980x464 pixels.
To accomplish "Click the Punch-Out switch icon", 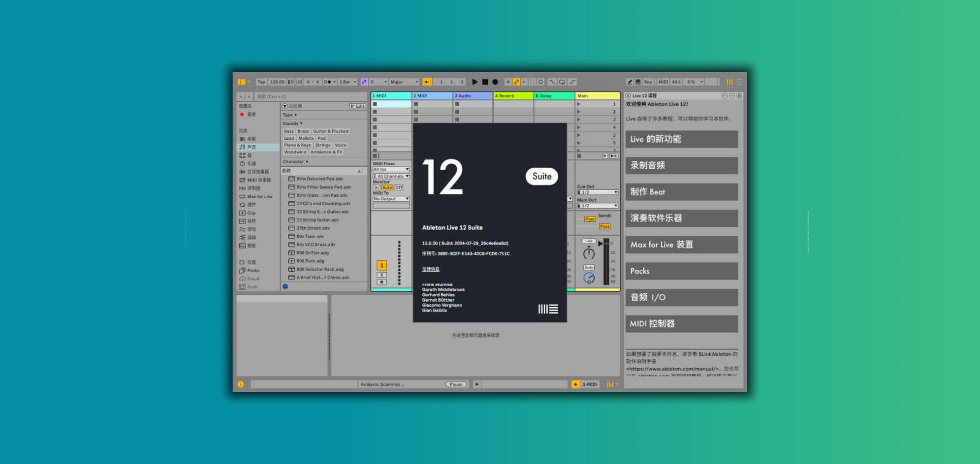I will click(573, 82).
